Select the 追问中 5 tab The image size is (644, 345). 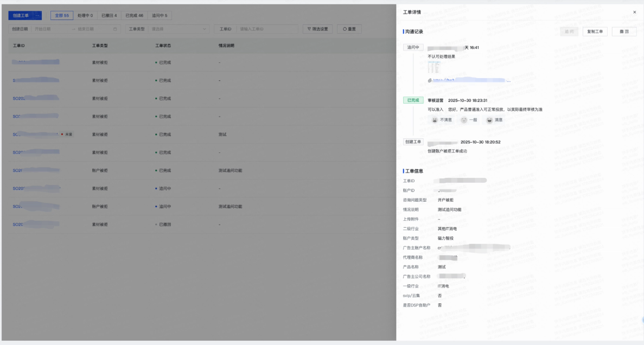[x=159, y=16]
